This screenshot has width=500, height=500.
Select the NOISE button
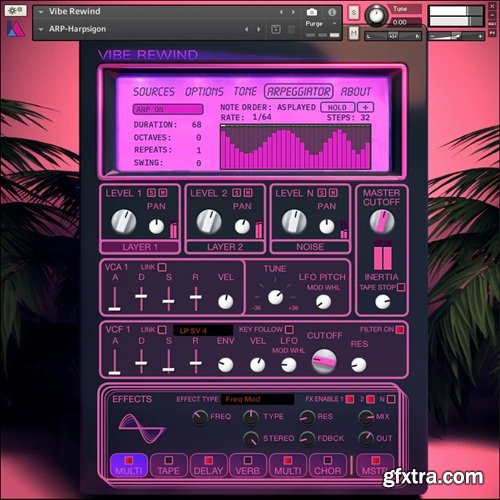[310, 247]
